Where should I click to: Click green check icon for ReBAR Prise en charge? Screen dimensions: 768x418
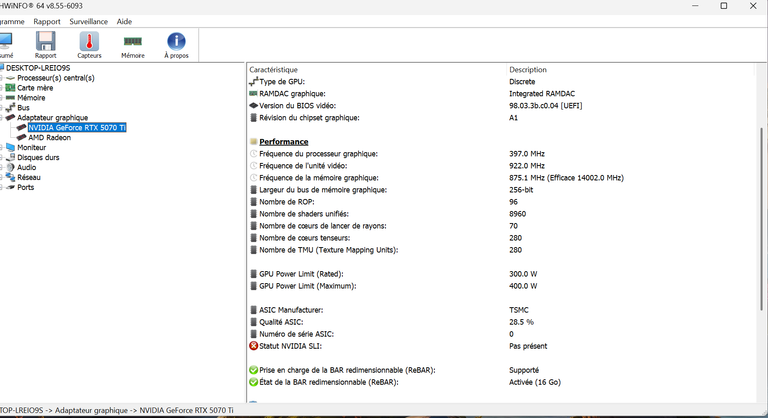[x=253, y=370]
